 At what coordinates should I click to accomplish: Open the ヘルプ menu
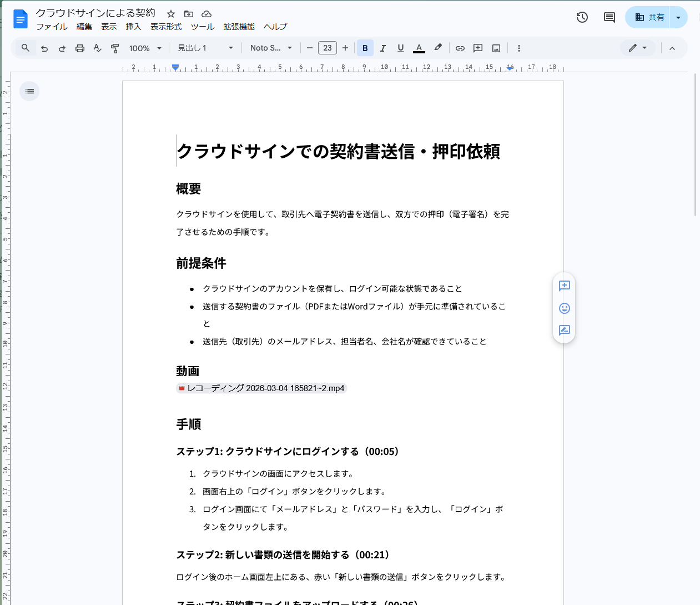click(275, 27)
